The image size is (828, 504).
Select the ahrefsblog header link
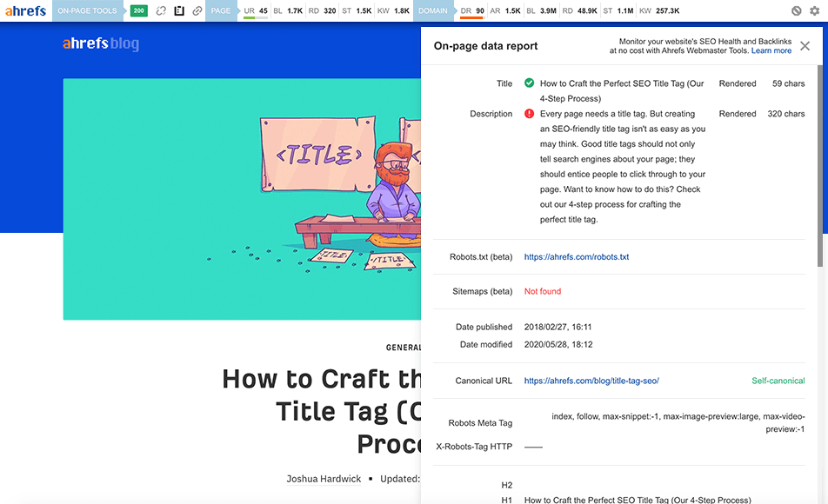[x=103, y=43]
